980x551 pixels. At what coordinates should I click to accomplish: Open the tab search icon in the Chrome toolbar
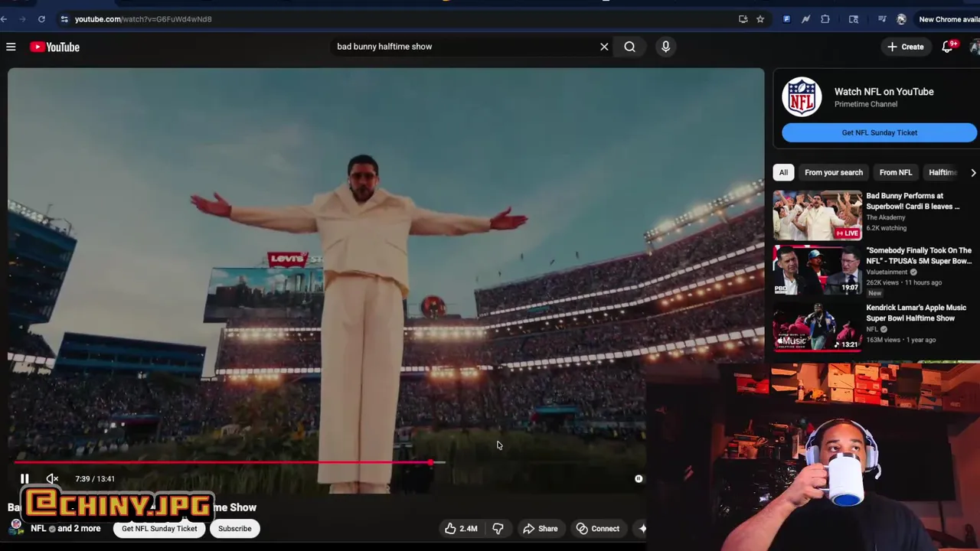(x=854, y=19)
